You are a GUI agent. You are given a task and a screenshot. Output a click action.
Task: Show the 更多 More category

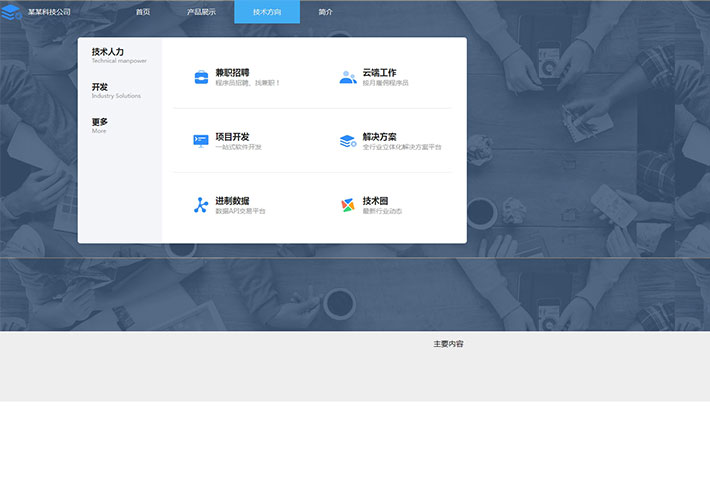click(x=100, y=122)
